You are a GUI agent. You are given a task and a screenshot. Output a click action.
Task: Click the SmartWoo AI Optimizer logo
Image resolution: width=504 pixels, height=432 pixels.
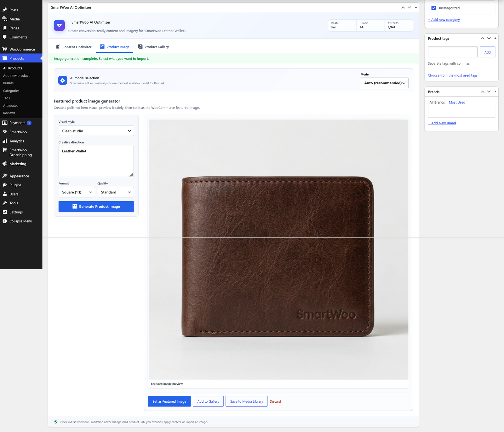pyautogui.click(x=59, y=26)
